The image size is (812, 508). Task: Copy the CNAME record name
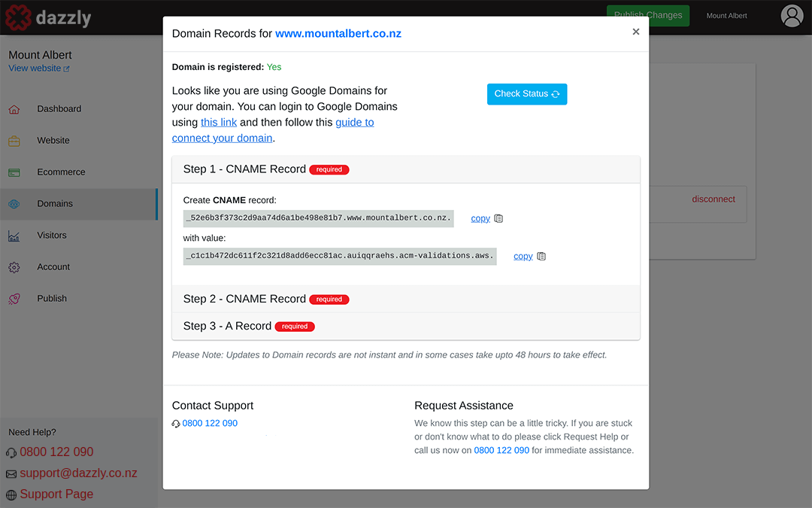pyautogui.click(x=480, y=219)
